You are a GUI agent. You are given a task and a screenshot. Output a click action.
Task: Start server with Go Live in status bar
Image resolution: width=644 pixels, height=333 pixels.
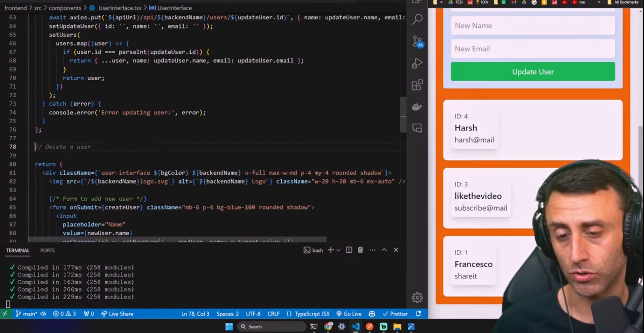(x=349, y=314)
